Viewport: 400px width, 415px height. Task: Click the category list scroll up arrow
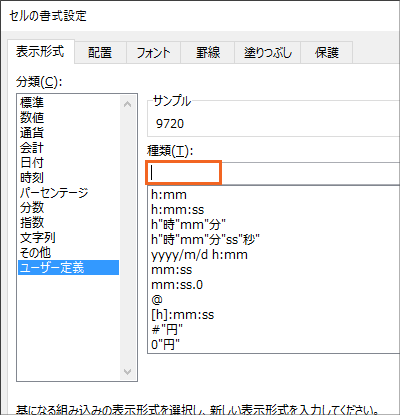[127, 104]
